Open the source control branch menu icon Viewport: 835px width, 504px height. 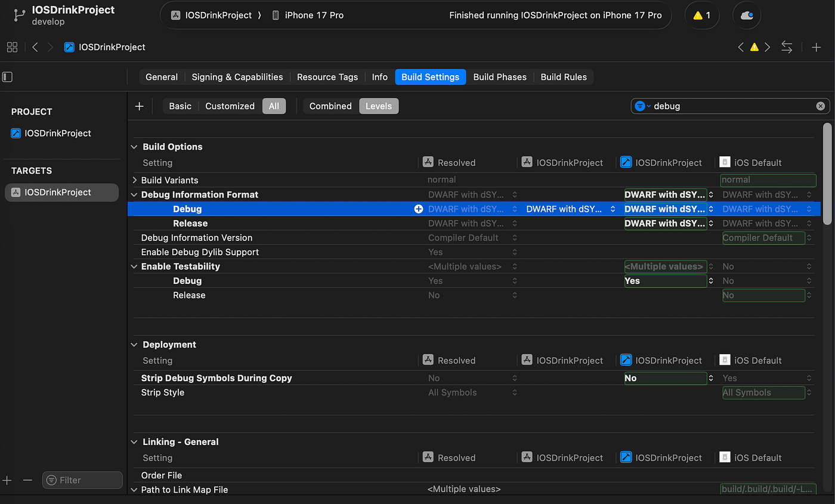pyautogui.click(x=18, y=16)
